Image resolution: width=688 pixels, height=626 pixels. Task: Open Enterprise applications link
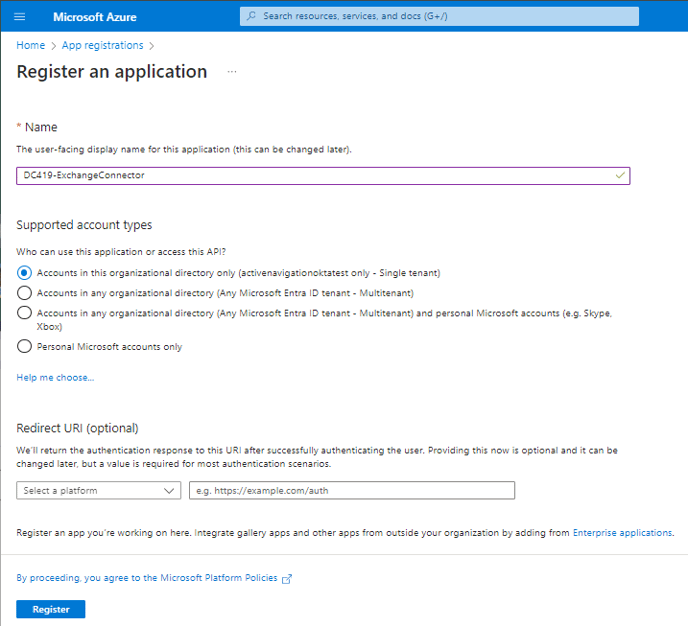coord(623,533)
